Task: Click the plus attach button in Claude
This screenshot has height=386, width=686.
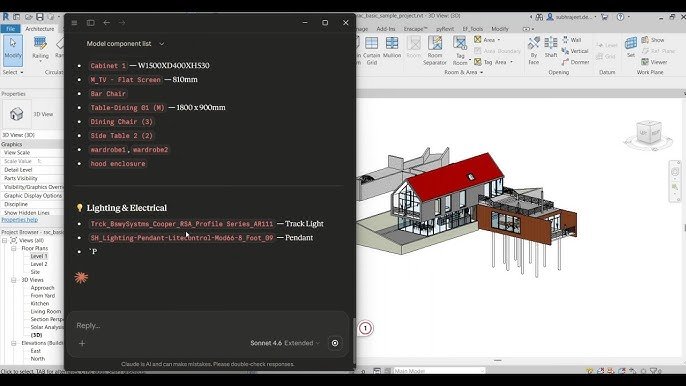Action: pyautogui.click(x=82, y=343)
